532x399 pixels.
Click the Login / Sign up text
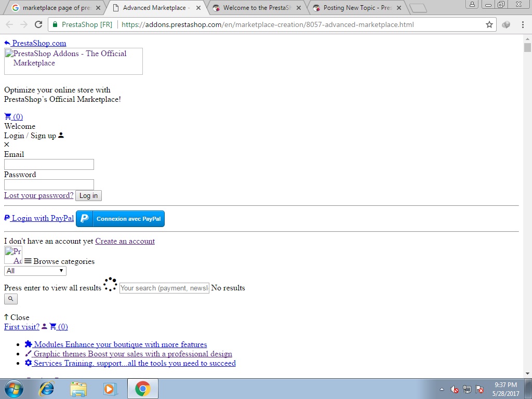(30, 136)
